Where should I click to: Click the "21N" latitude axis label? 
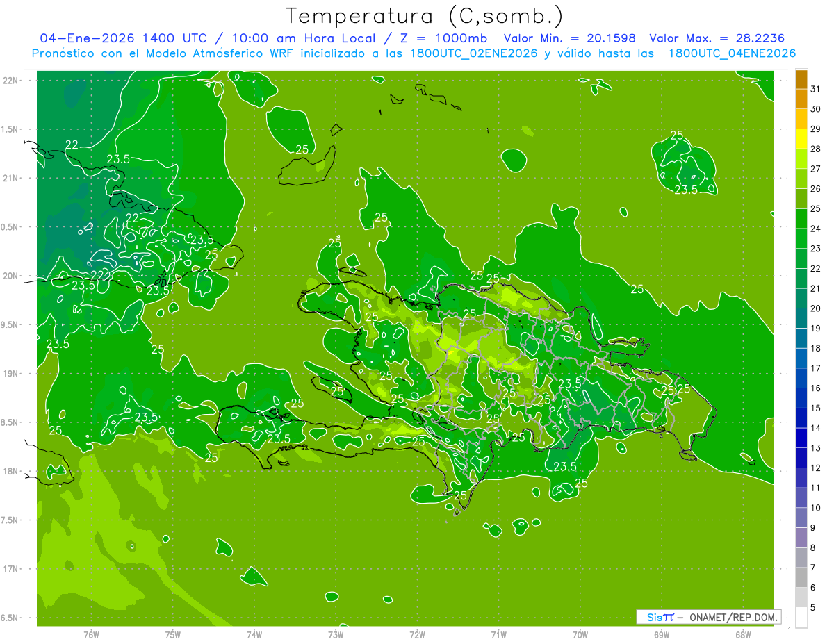[12, 178]
